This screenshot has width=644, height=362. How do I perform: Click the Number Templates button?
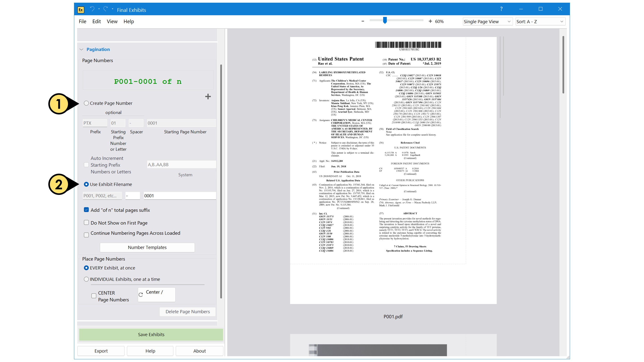147,247
